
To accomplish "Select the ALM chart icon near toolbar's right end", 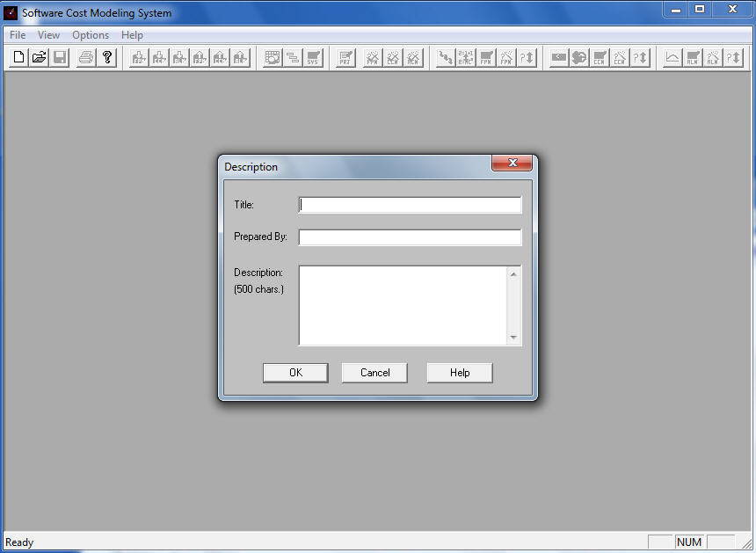I will pyautogui.click(x=690, y=57).
